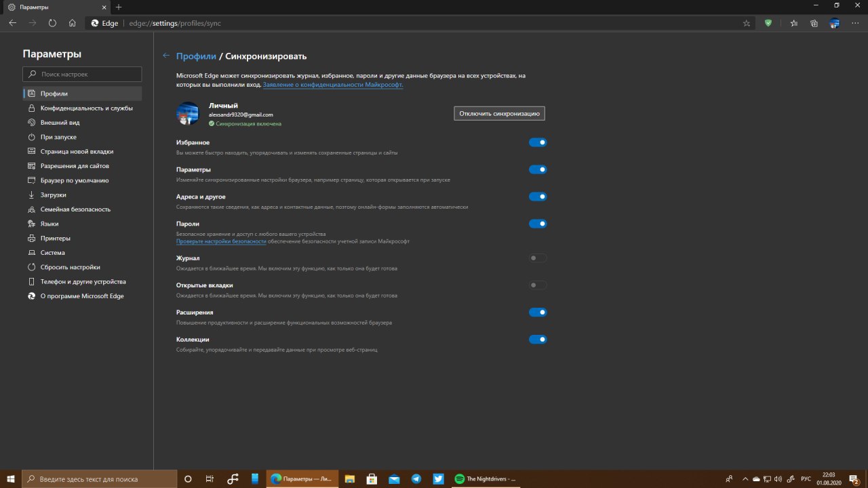868x488 pixels.
Task: Open Телефон и другие устройства section
Action: pyautogui.click(x=82, y=281)
